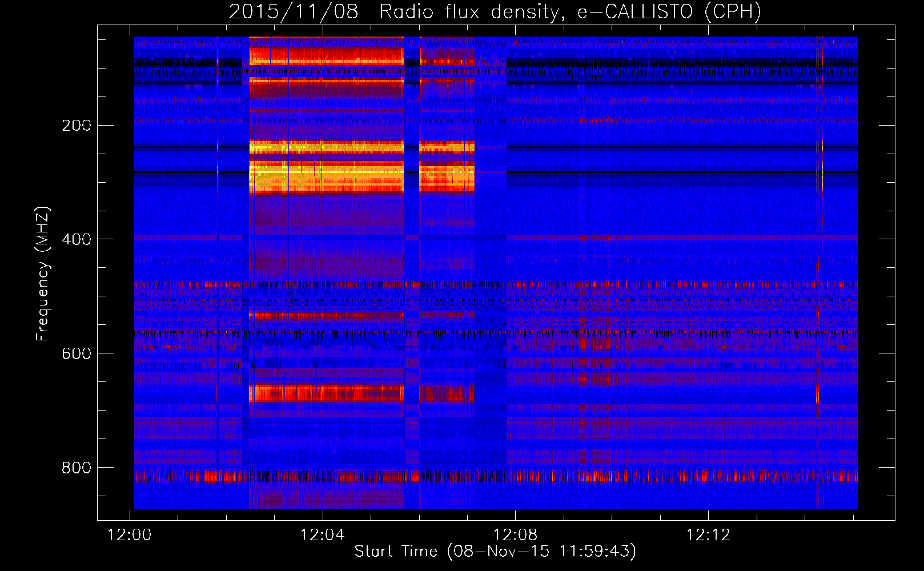
Task: Select the "200" frequency tick label
Action: 77,126
